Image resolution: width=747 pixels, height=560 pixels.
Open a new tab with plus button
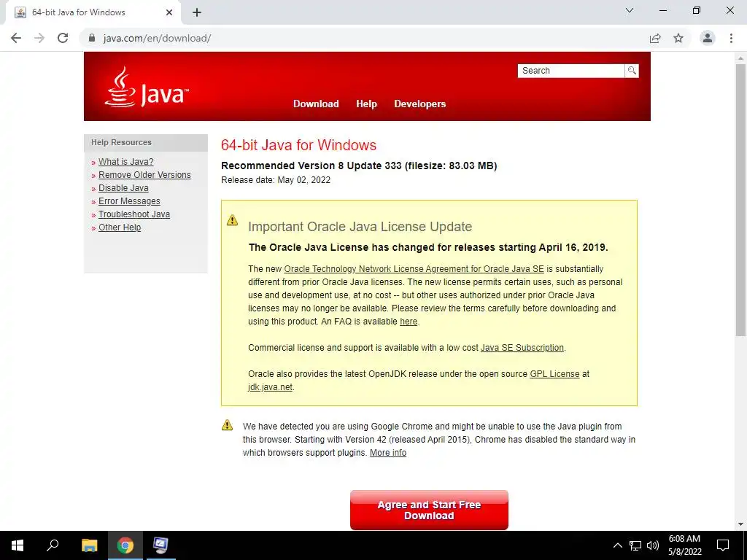197,12
